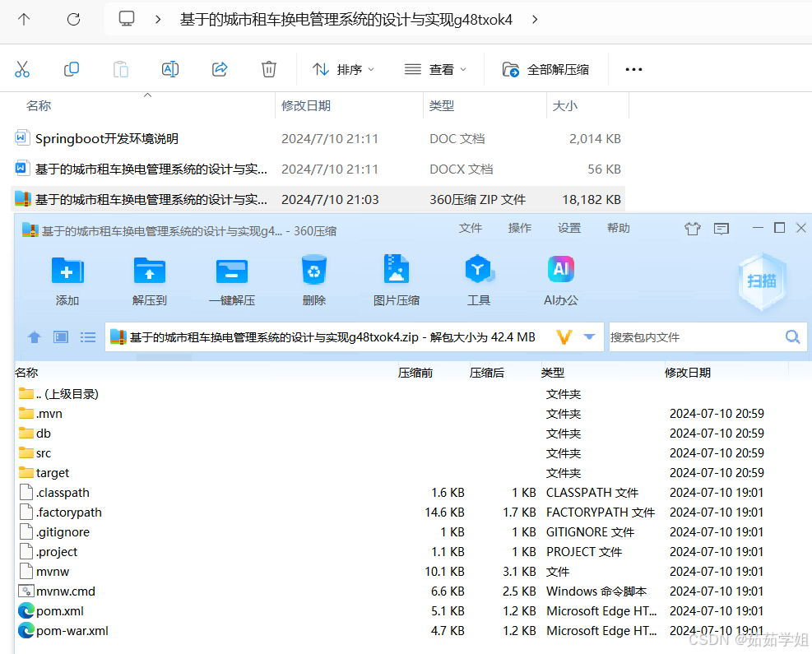Sort archive by 修改日期 column in 360压缩
812x654 pixels.
click(688, 373)
